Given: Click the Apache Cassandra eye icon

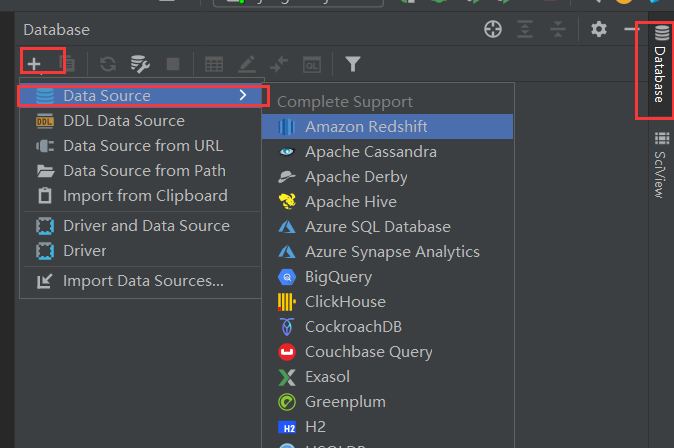Looking at the screenshot, I should pos(287,151).
